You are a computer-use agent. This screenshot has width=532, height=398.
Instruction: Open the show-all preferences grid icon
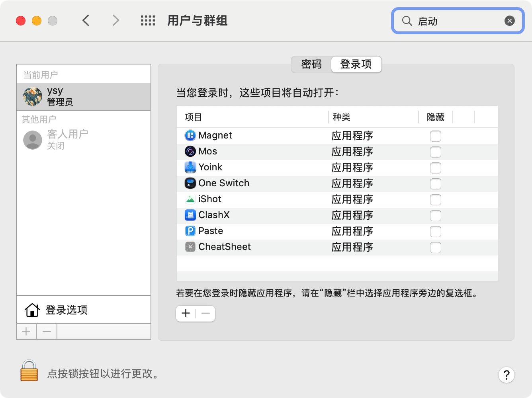coord(148,21)
